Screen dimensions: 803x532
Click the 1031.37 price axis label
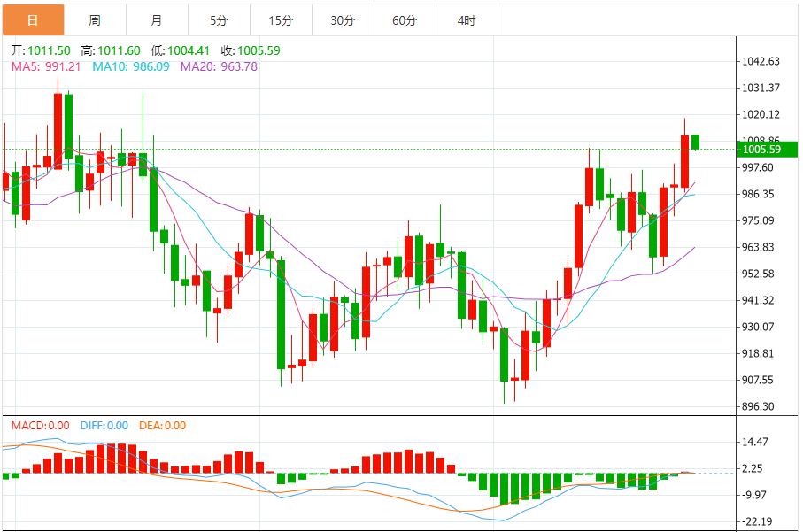761,88
